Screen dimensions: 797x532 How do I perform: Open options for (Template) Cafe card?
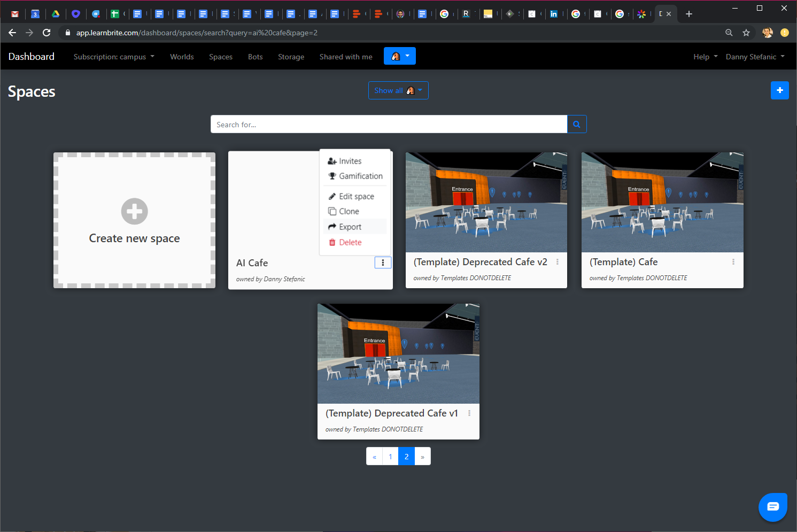point(733,262)
